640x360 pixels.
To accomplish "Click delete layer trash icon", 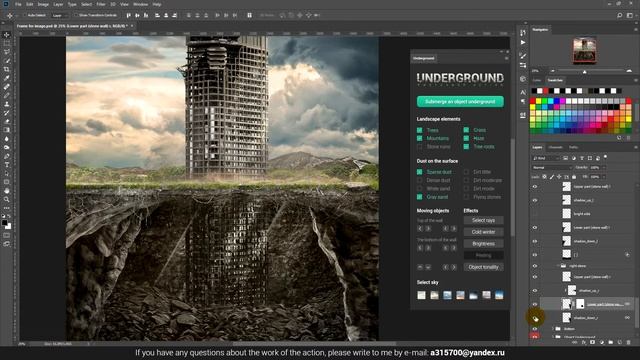I will pos(629,342).
